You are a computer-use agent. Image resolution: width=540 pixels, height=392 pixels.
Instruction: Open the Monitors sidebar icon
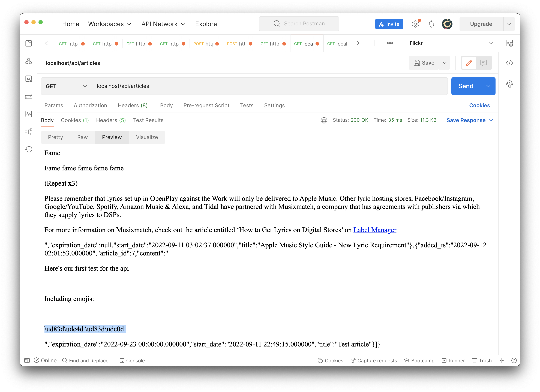[29, 114]
